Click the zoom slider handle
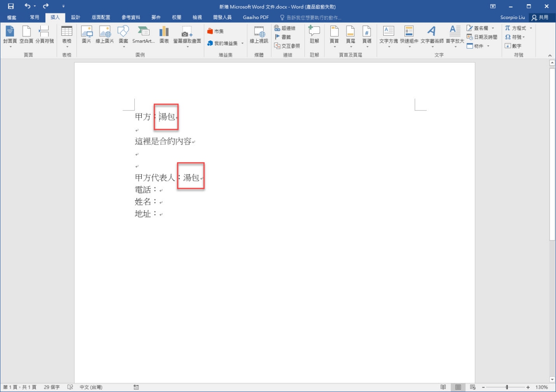Viewport: 556px width, 392px height. (x=507, y=387)
